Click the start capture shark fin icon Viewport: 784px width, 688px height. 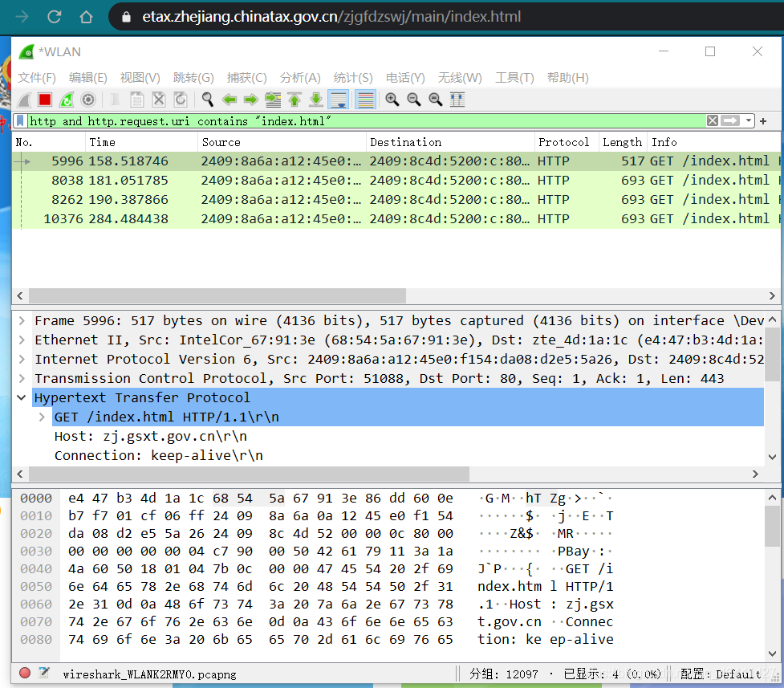click(x=24, y=100)
